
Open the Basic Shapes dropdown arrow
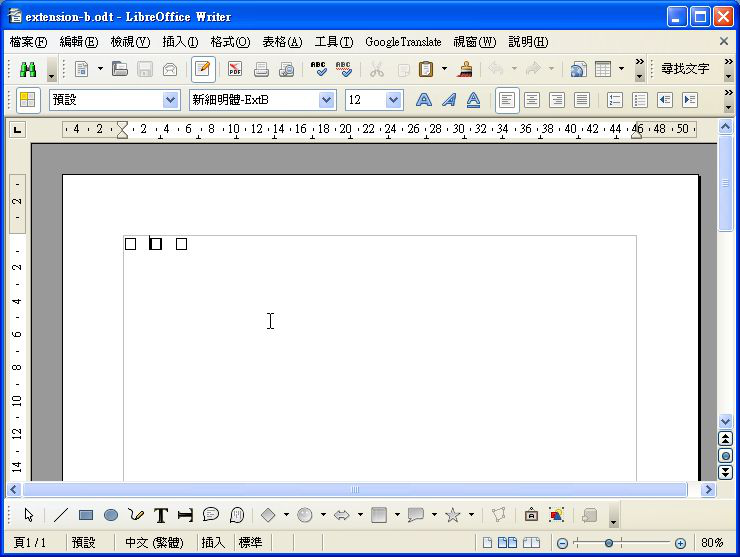(x=286, y=515)
